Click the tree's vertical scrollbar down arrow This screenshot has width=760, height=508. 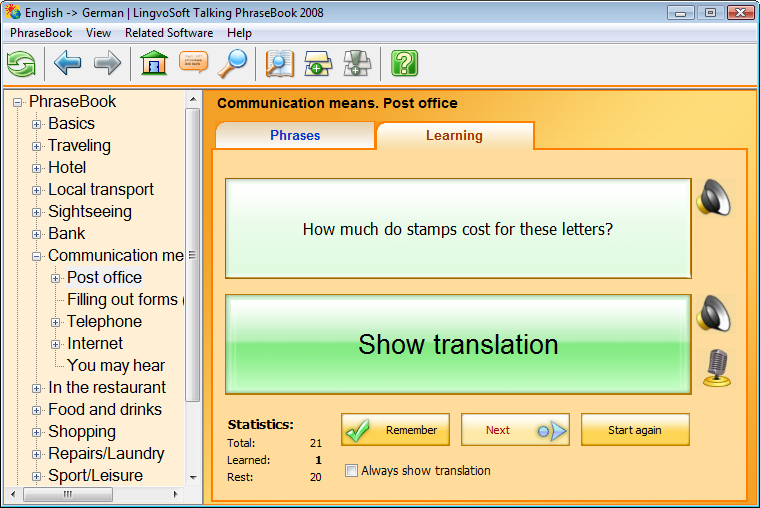point(193,477)
